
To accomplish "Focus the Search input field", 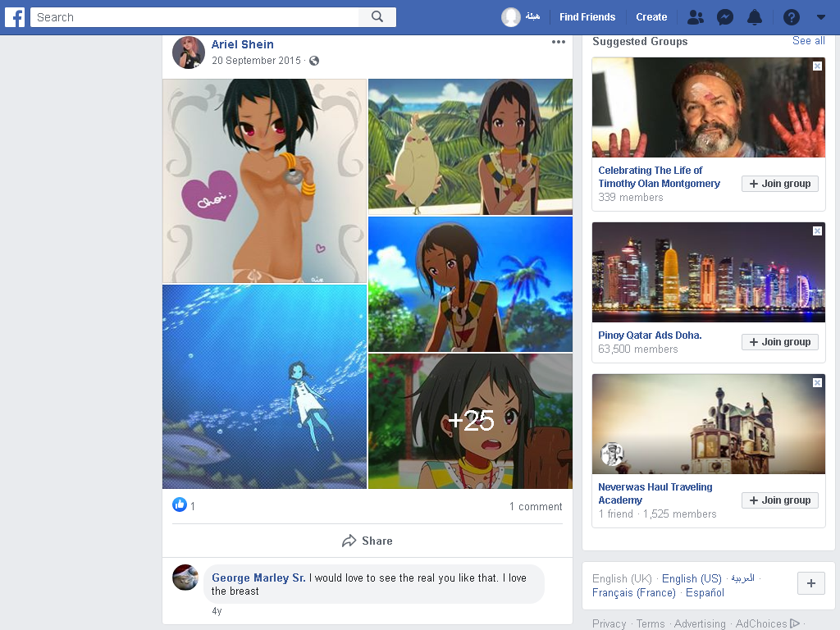I will (194, 17).
